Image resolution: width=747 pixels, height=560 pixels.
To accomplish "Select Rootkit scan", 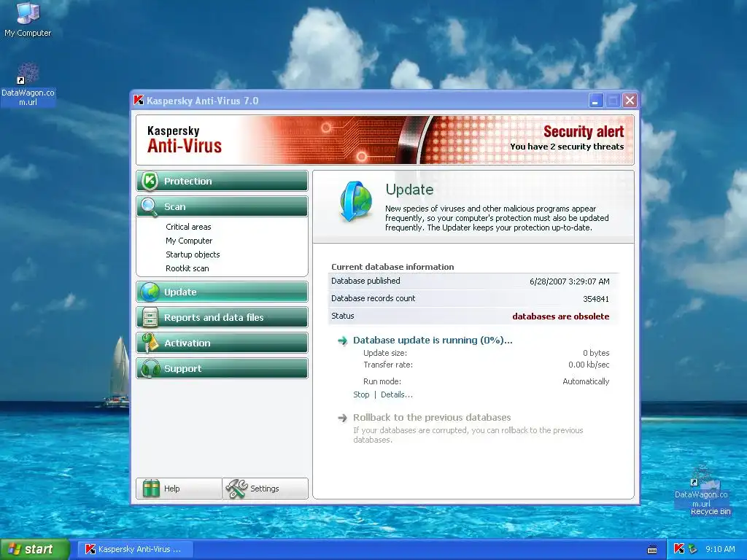I will (x=187, y=268).
